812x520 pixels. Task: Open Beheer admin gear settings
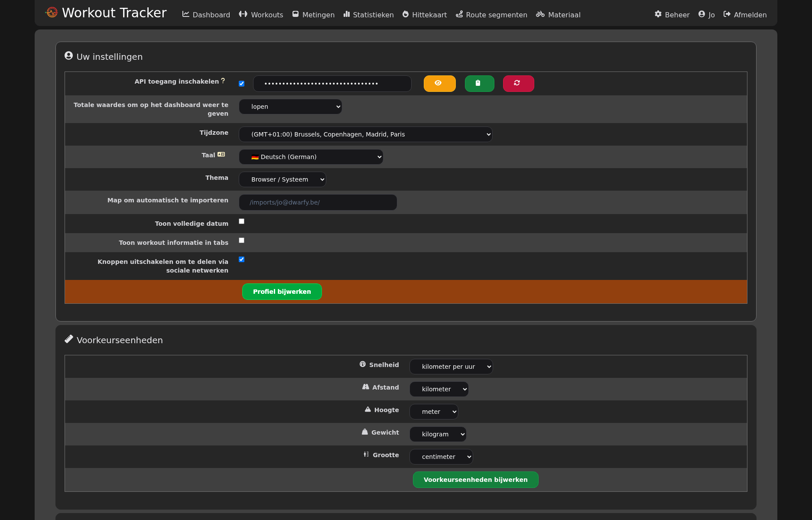tap(672, 15)
